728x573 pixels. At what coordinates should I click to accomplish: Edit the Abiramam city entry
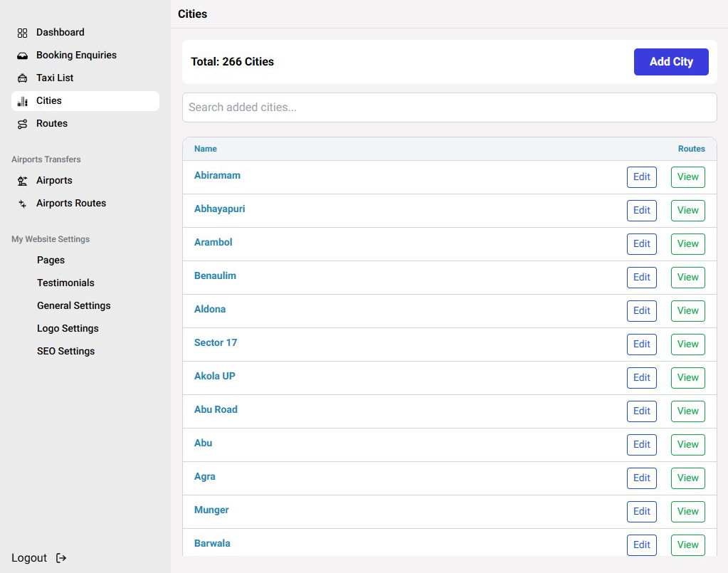pyautogui.click(x=641, y=177)
